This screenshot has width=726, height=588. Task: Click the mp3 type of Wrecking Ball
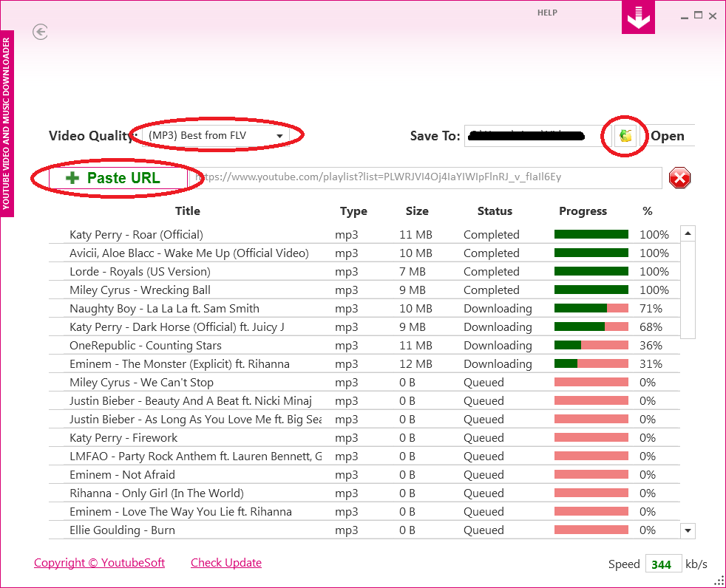[x=346, y=290]
